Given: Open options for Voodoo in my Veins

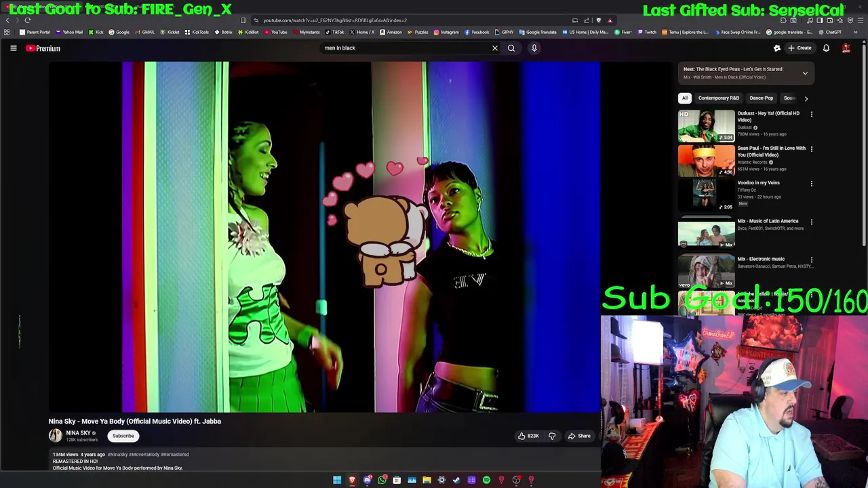Looking at the screenshot, I should (x=811, y=184).
